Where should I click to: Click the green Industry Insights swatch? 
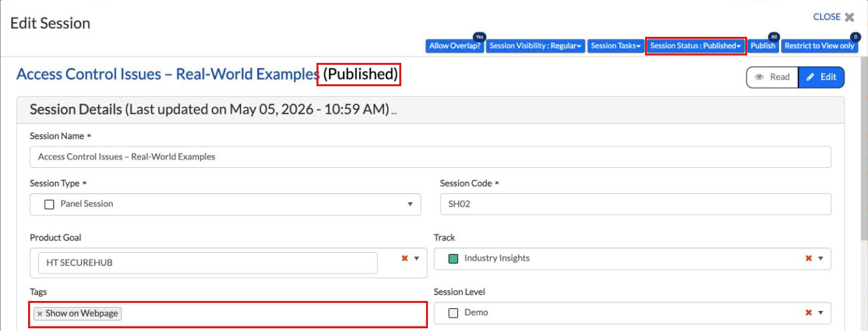[453, 258]
